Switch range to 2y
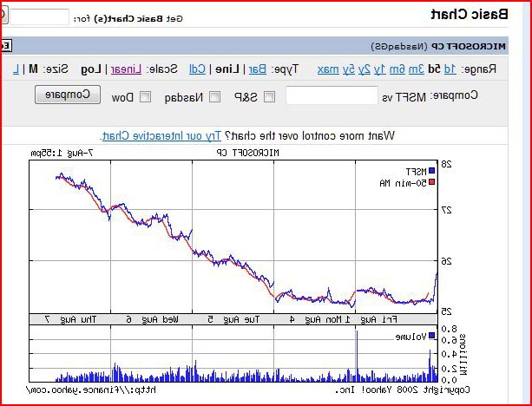The height and width of the screenshot is (406, 532). pos(365,69)
